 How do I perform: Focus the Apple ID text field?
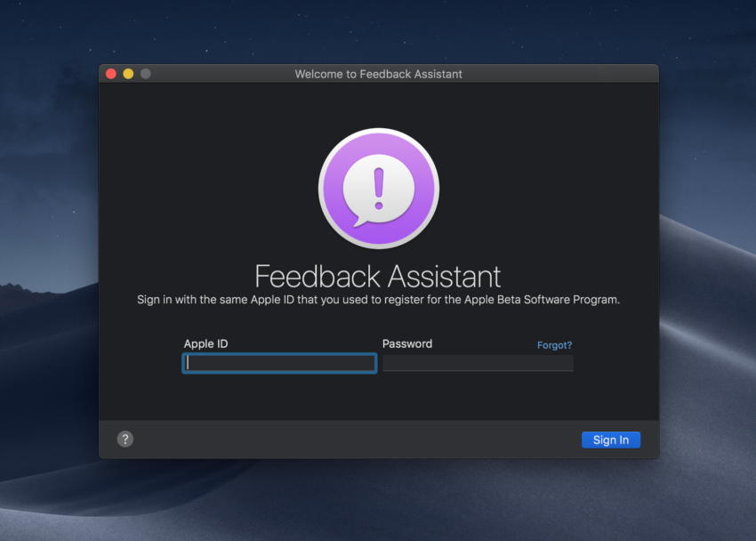click(279, 363)
